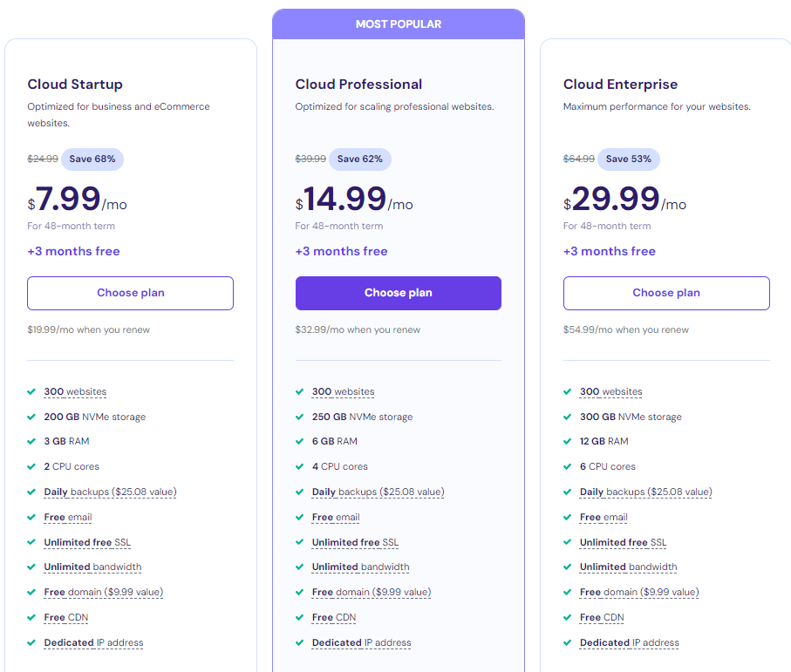Click the Save 68% badge
The height and width of the screenshot is (672, 791).
(92, 159)
